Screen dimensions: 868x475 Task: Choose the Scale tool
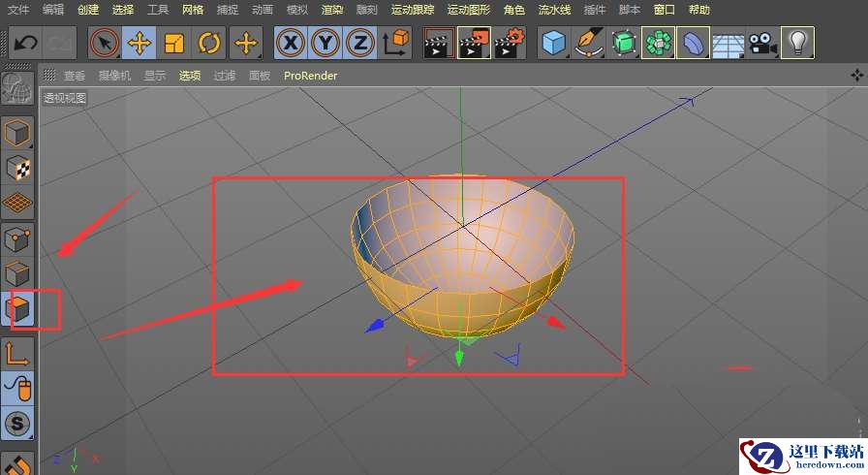(x=174, y=44)
